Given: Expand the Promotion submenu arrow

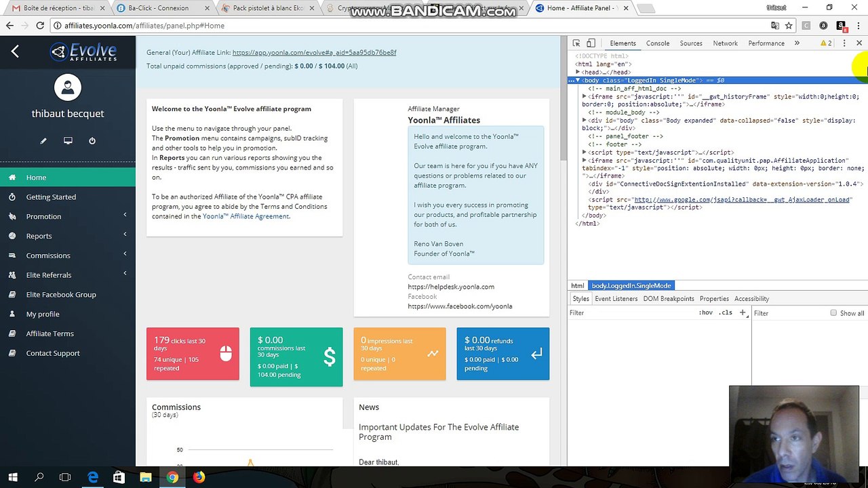Looking at the screenshot, I should (125, 216).
